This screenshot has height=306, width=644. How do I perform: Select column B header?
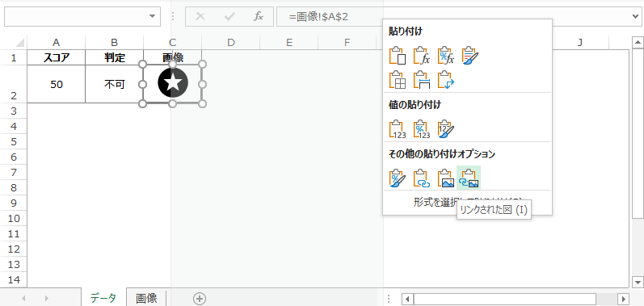tap(115, 42)
